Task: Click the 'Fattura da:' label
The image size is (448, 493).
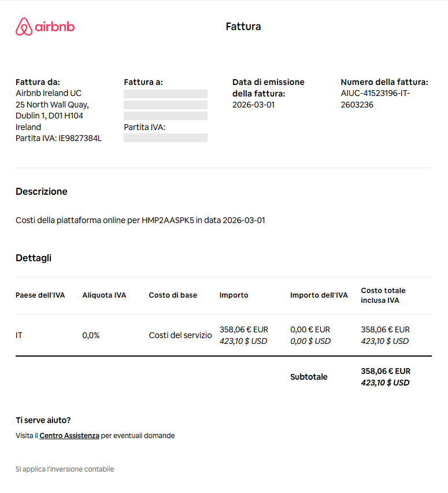Action: (x=38, y=82)
